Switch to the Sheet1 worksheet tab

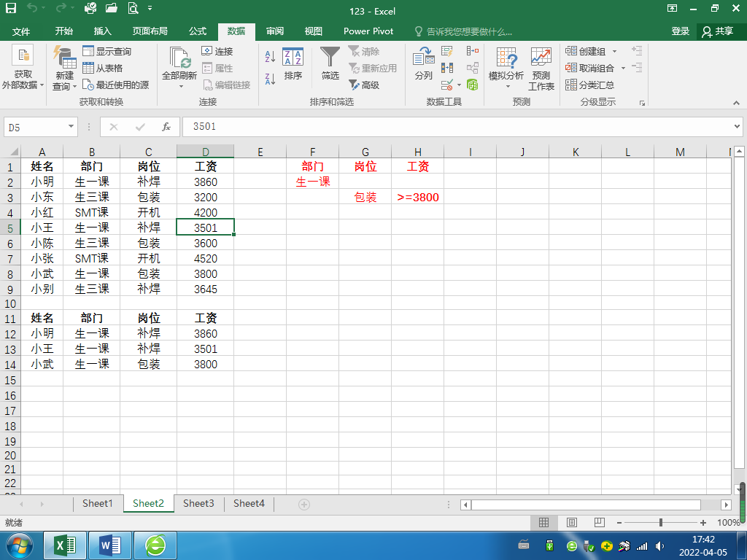(97, 504)
